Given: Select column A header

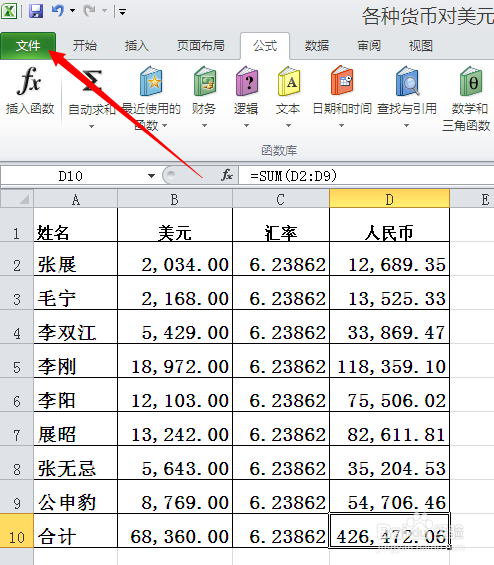Looking at the screenshot, I should [76, 199].
